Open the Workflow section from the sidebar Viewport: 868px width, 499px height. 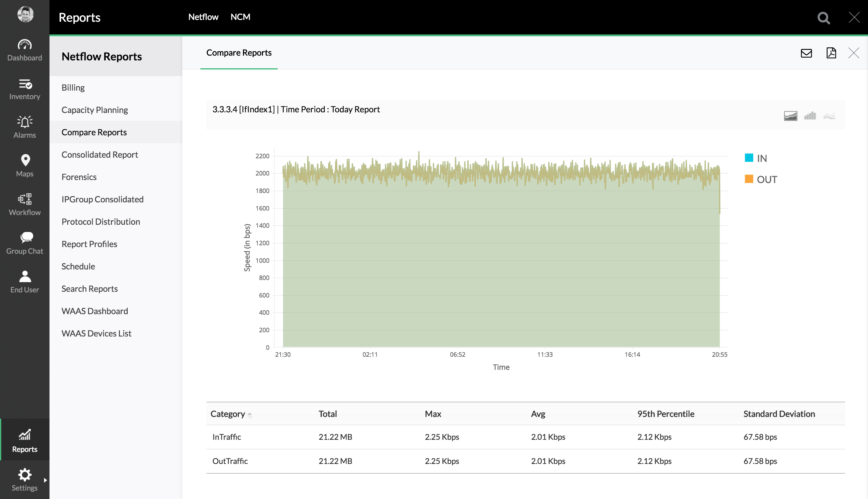tap(24, 204)
